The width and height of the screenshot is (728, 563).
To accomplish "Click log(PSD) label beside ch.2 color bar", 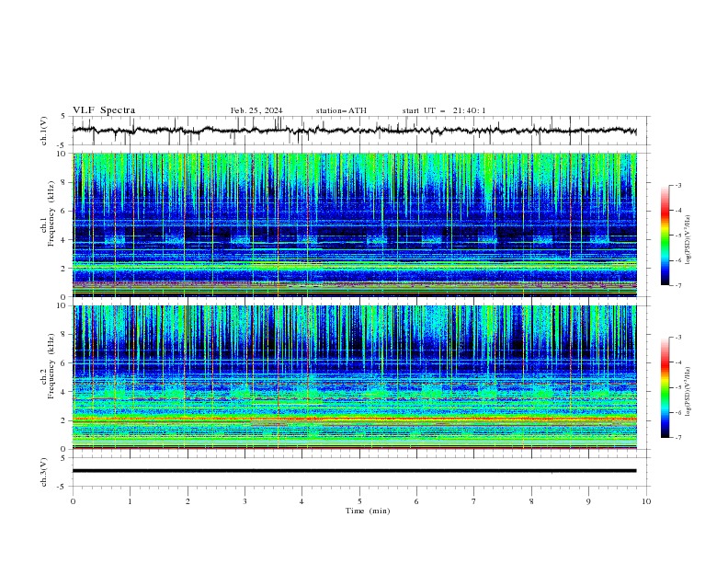I will (688, 391).
